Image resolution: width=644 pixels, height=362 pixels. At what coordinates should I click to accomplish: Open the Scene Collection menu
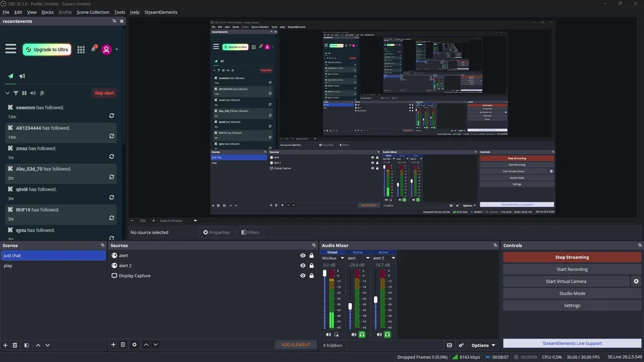(93, 12)
